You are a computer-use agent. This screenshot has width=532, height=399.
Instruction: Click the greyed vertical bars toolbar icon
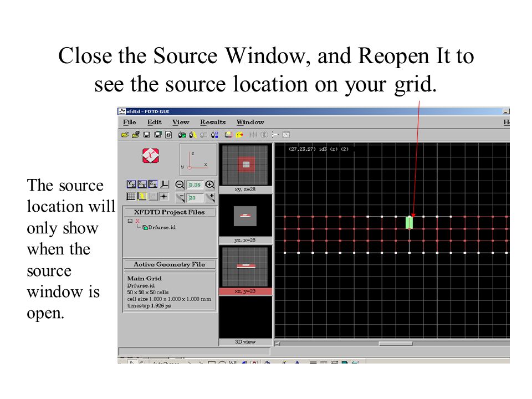pos(253,135)
